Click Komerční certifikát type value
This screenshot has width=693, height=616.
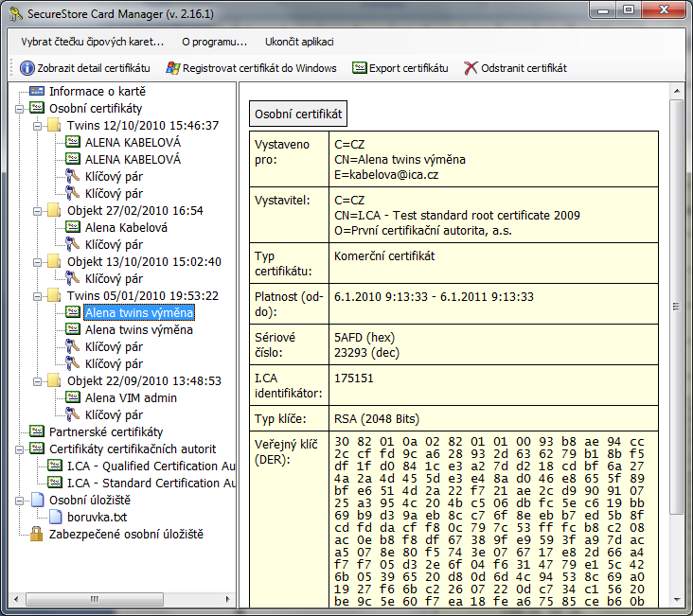click(x=384, y=255)
